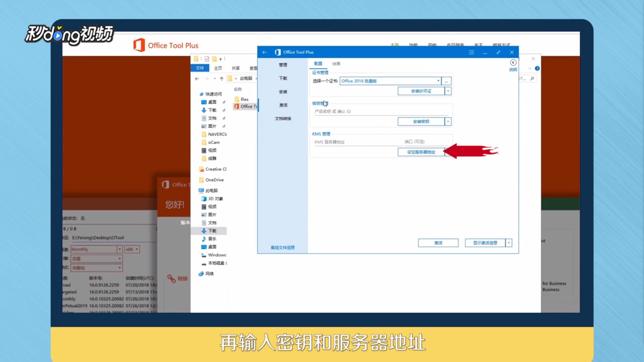Open the x86 architecture dropdown

tap(132, 249)
